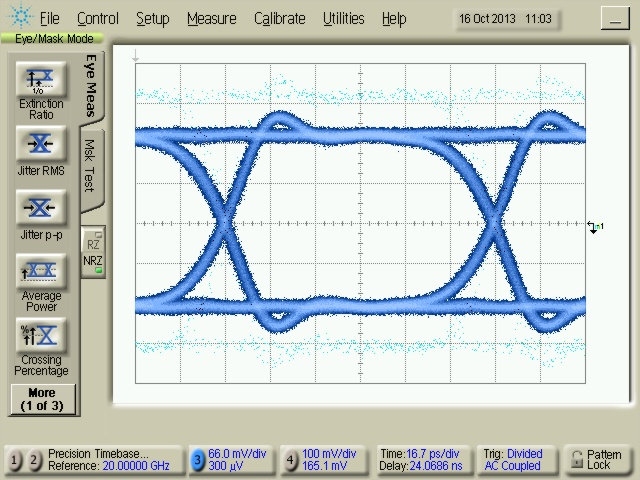Click the Agilent starburst logo icon
The height and width of the screenshot is (480, 640).
(20, 16)
